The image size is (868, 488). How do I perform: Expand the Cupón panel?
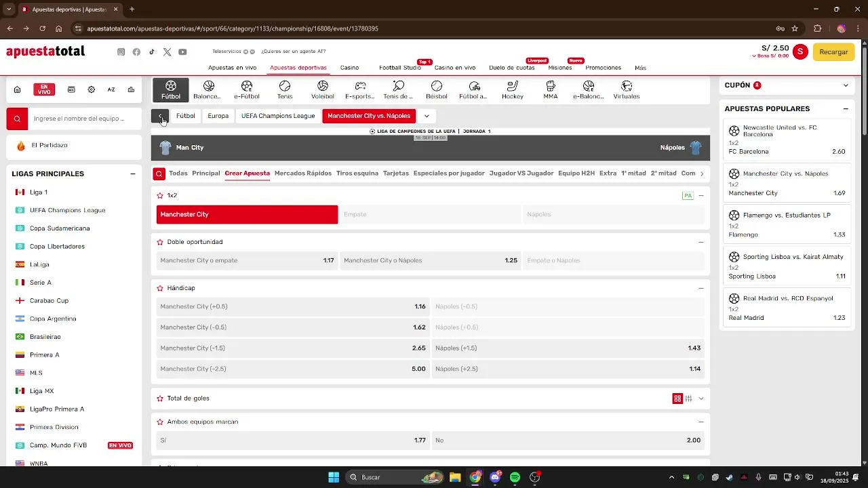pyautogui.click(x=846, y=85)
